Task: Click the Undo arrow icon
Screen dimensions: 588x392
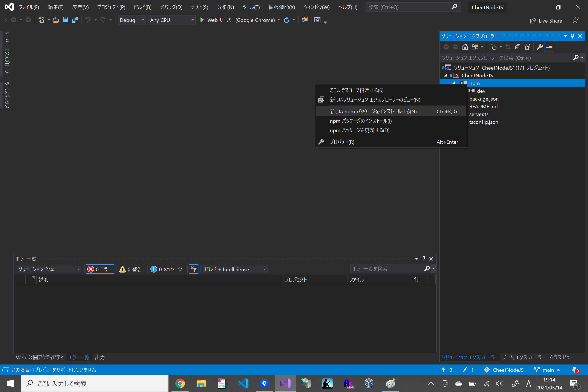Action: click(x=88, y=20)
